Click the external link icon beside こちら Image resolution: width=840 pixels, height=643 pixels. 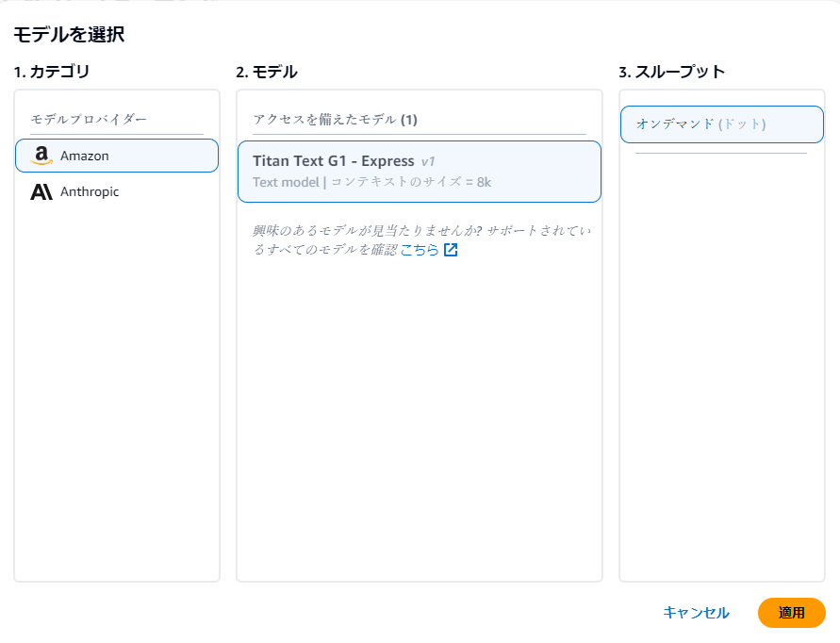451,250
